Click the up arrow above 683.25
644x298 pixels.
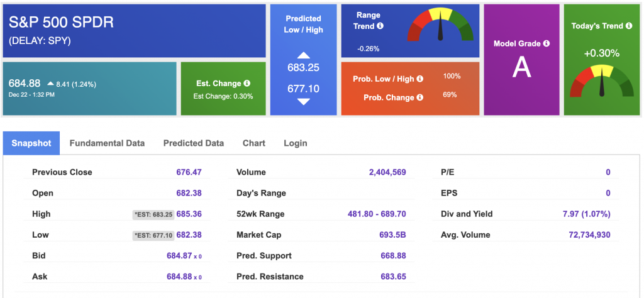pos(303,55)
